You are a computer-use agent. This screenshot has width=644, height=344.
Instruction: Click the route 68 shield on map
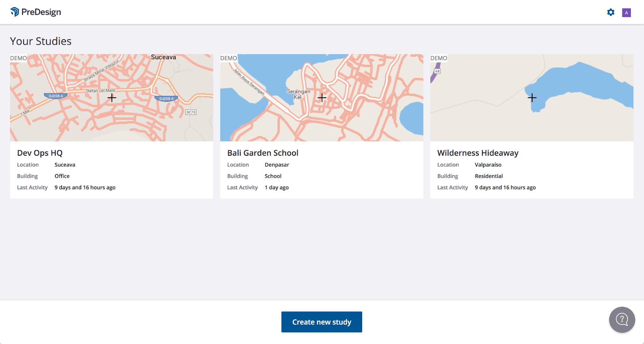tap(437, 71)
